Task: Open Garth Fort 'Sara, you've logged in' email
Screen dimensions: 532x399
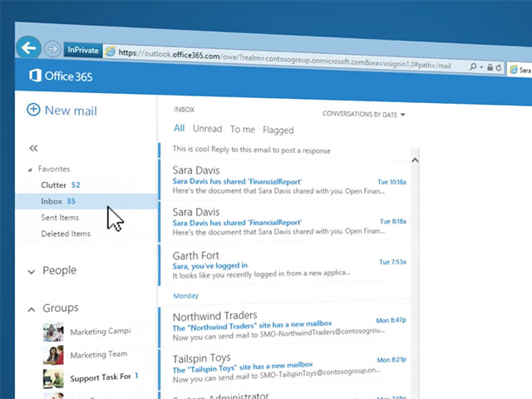Action: (284, 264)
